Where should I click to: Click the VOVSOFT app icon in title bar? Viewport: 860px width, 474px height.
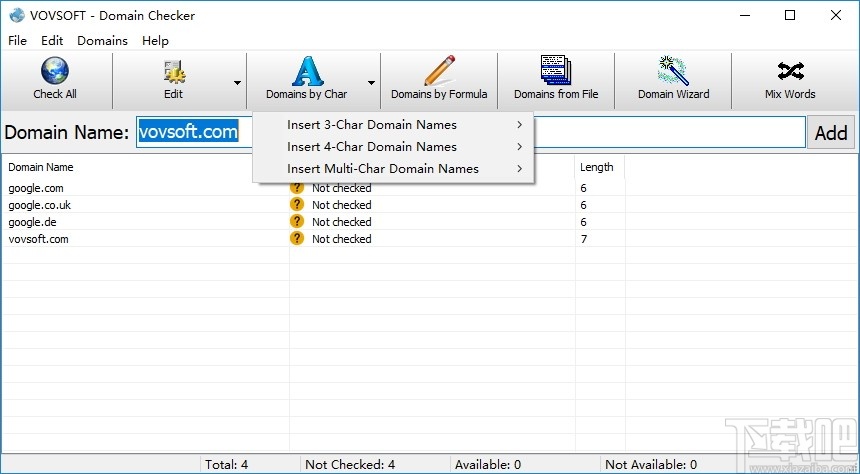(17, 15)
